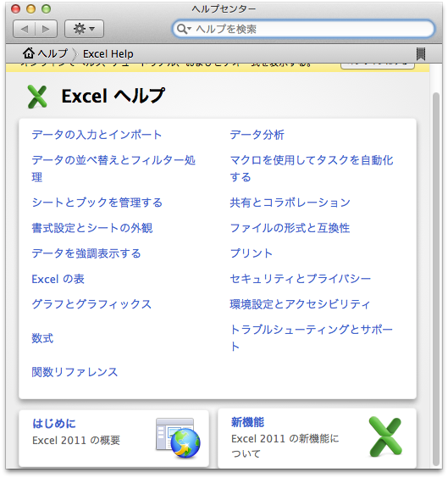Open データの入力とインポート topic
Viewport: 448px width, 478px height.
[97, 135]
